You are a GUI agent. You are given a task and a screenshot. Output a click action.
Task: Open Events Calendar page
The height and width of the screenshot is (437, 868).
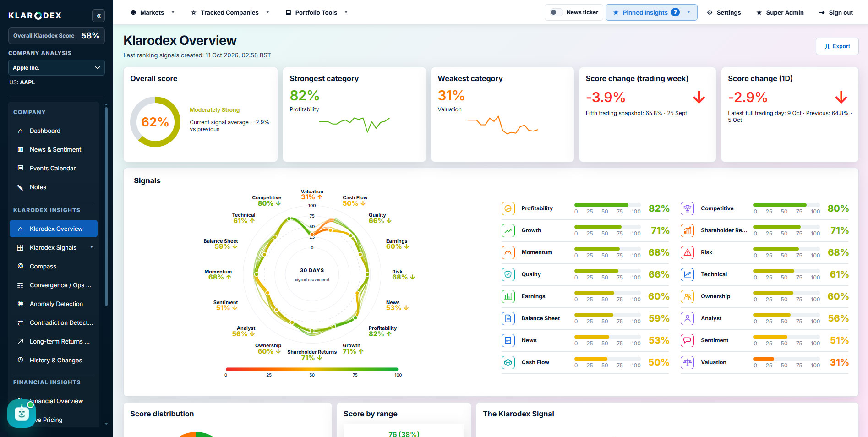pos(54,168)
